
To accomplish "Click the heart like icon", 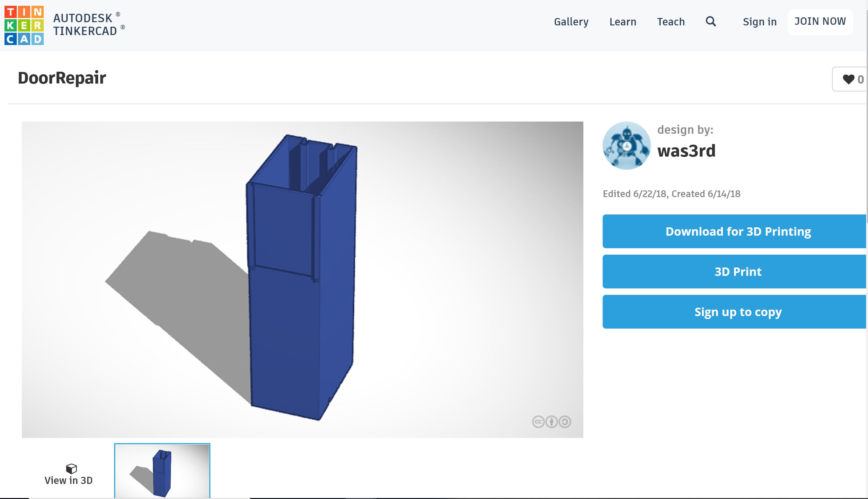I will 848,79.
